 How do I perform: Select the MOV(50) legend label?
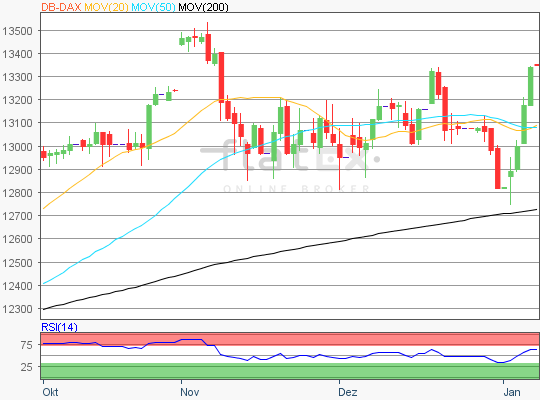pyautogui.click(x=153, y=7)
